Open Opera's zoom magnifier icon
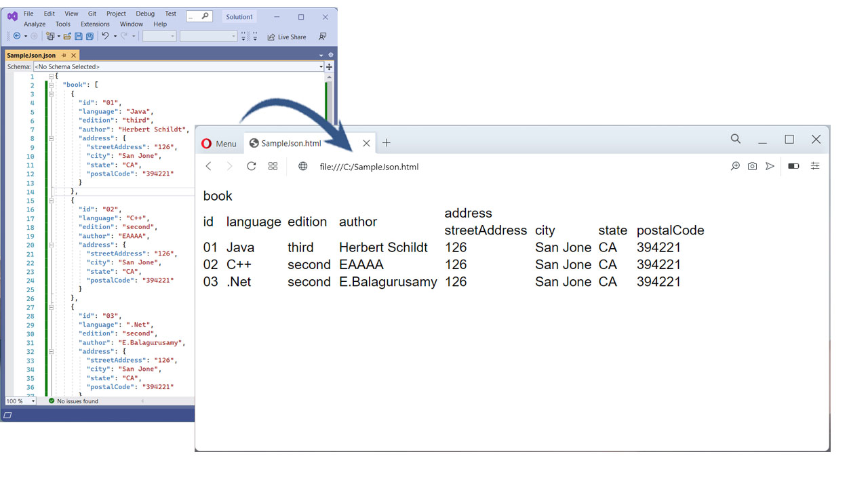Screen dimensions: 868x488 (736, 166)
